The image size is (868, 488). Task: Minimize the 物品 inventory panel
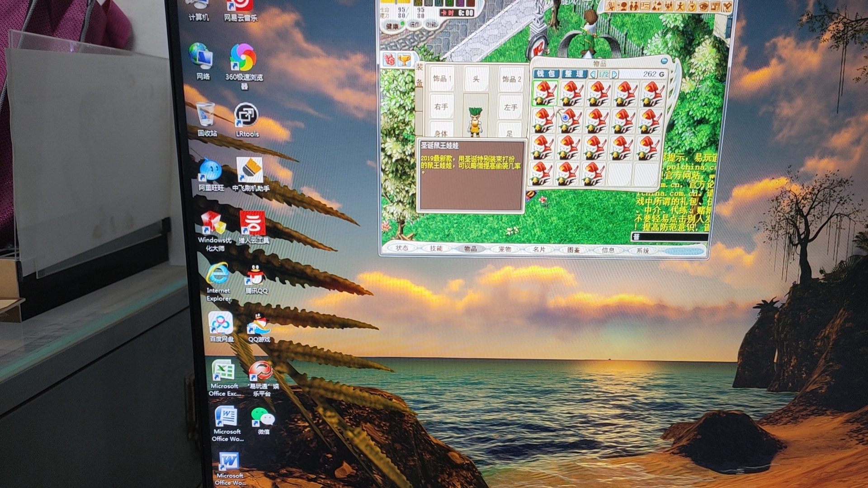664,61
